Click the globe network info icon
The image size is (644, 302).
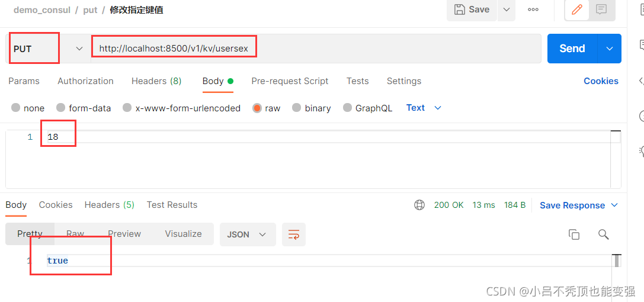[x=419, y=205]
